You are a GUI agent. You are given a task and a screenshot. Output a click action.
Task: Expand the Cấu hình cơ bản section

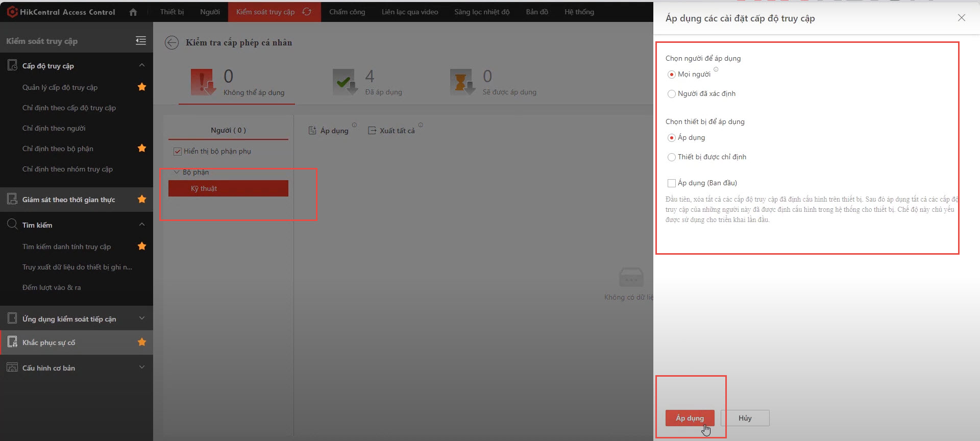(142, 367)
